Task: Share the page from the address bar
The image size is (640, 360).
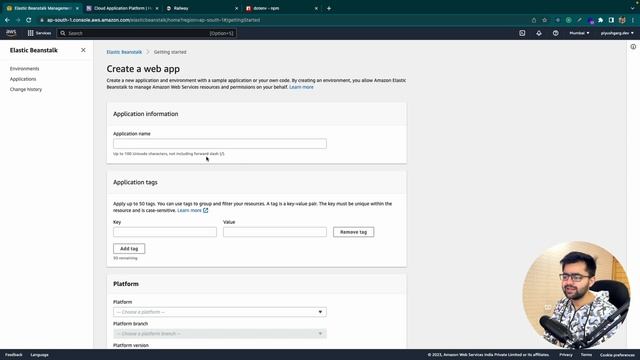Action: [x=533, y=20]
